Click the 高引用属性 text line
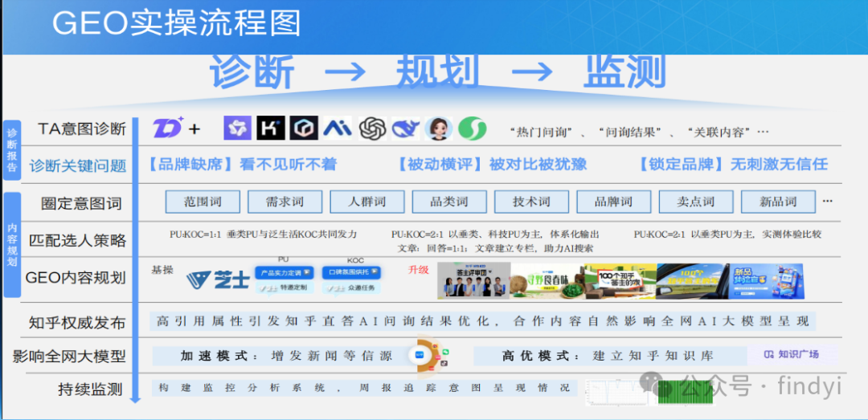Viewport: 868px width, 420px height. coord(483,321)
